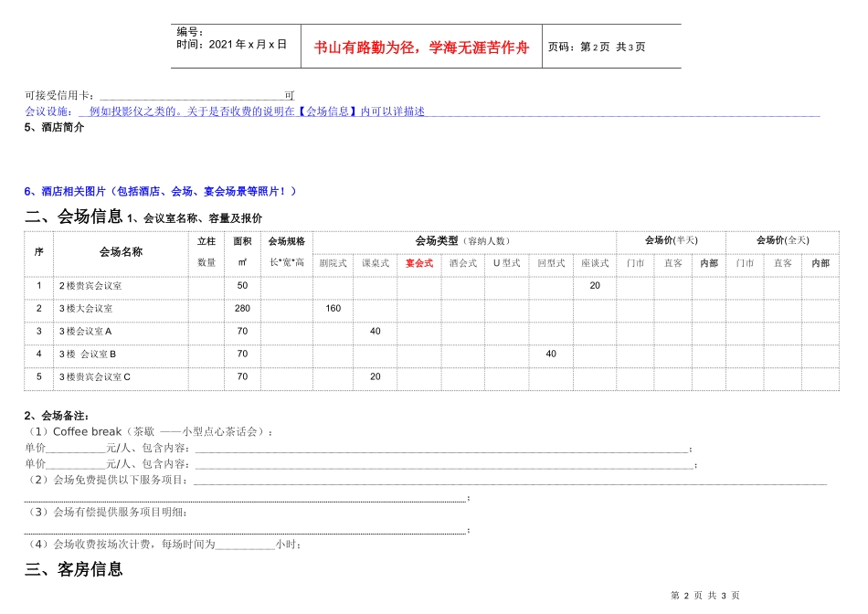Viewport: 868px width, 614px height.
Task: Click the 面积 column header
Action: [x=242, y=241]
